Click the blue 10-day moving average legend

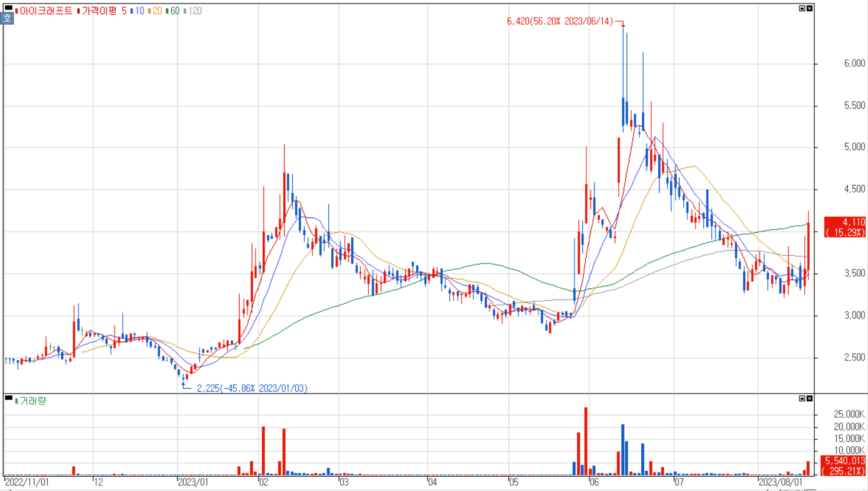pos(138,11)
